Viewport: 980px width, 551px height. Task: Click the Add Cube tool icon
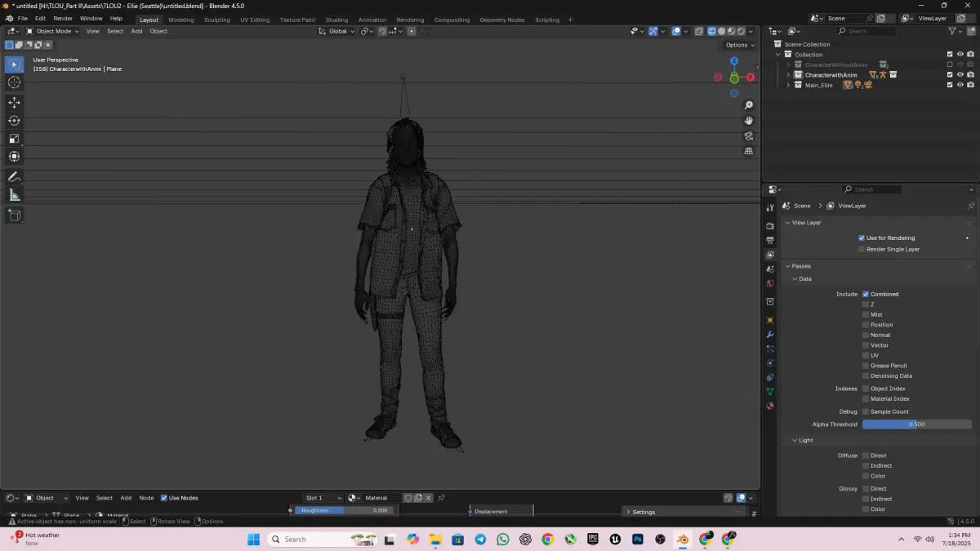click(x=14, y=216)
